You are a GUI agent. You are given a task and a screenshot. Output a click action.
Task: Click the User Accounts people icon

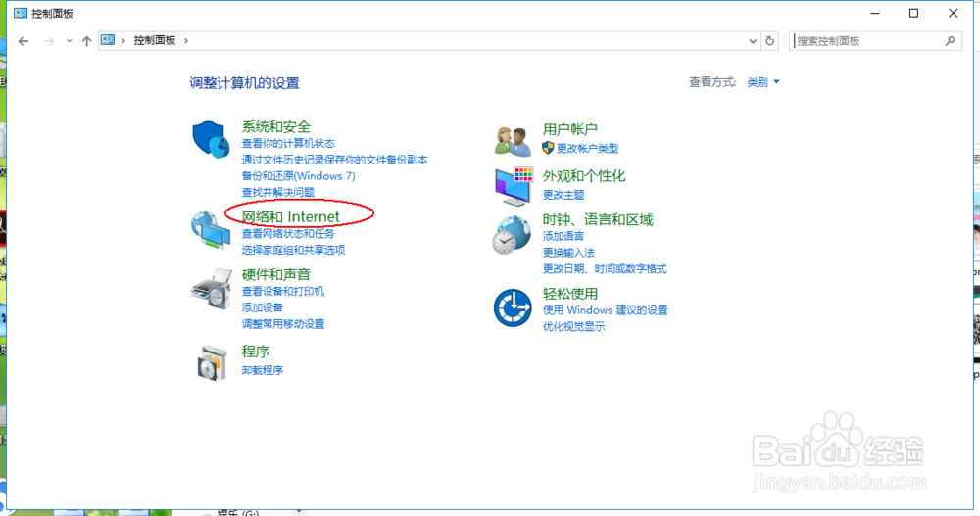click(x=513, y=141)
